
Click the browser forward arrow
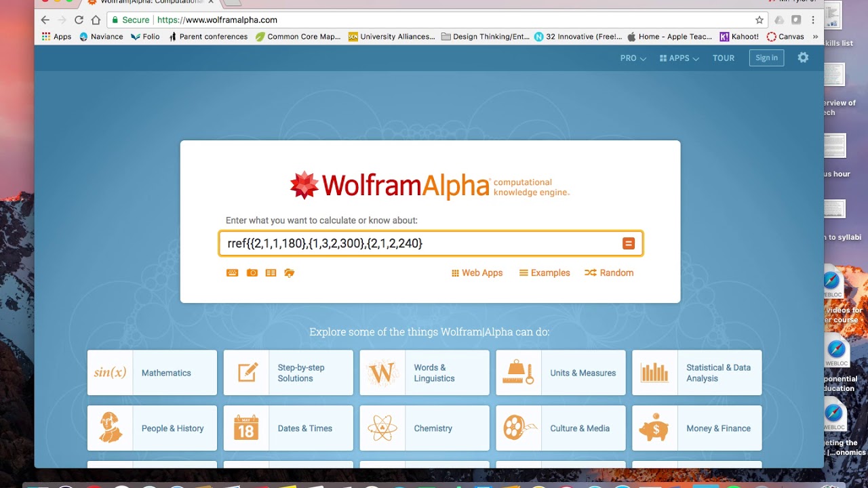click(x=62, y=20)
